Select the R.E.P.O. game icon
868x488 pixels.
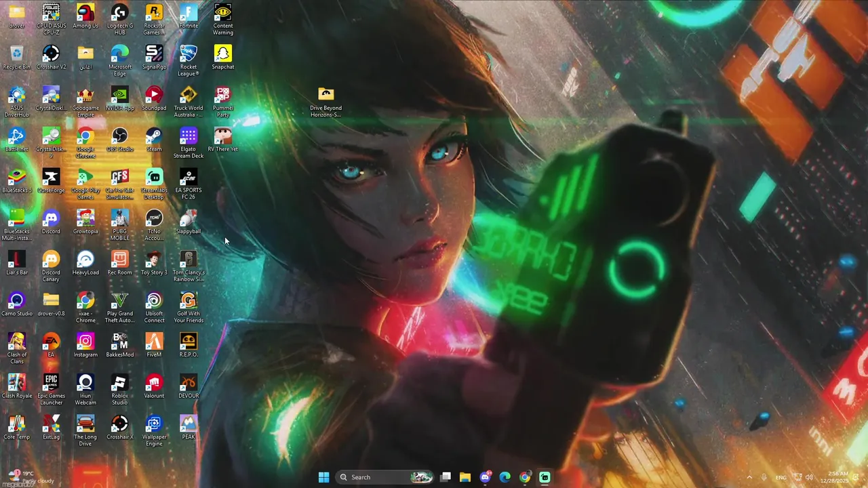(189, 346)
